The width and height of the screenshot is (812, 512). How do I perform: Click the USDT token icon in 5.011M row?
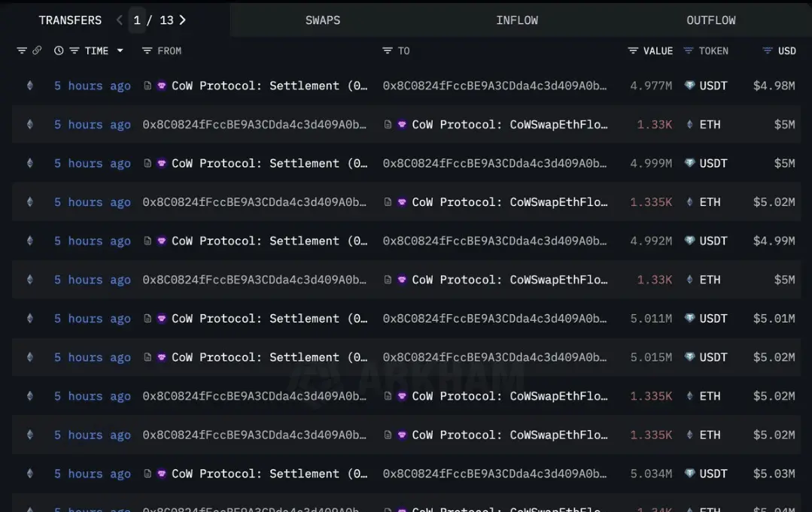pos(689,318)
